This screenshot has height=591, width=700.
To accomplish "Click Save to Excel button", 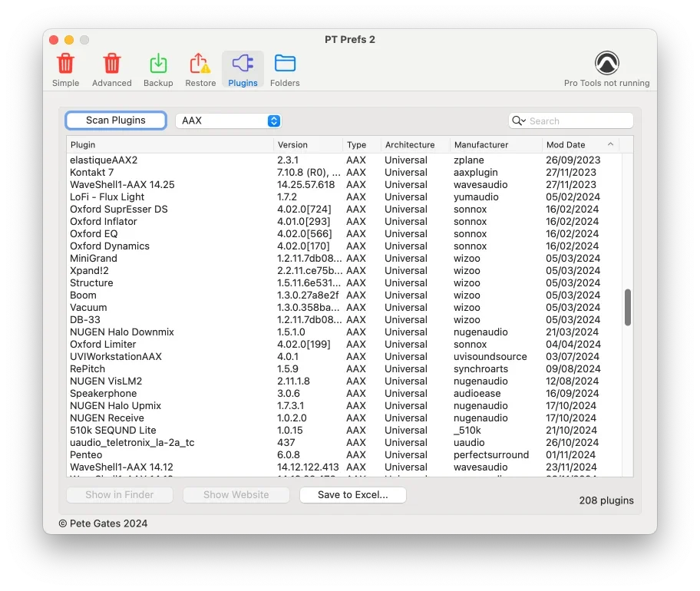I will (352, 494).
